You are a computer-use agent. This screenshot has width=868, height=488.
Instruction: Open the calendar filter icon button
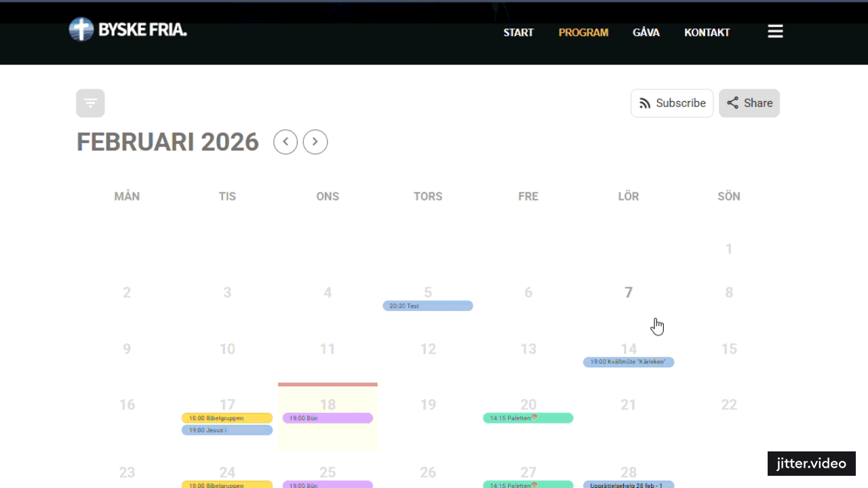90,103
